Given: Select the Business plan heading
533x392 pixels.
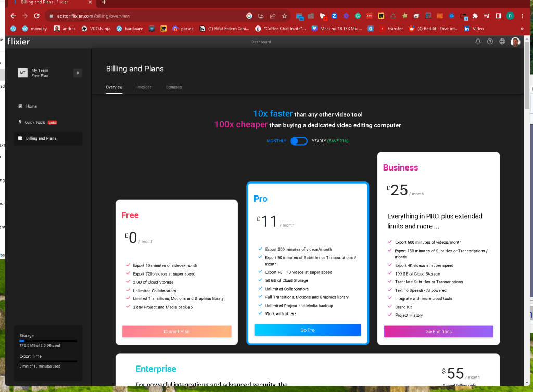Looking at the screenshot, I should (400, 167).
